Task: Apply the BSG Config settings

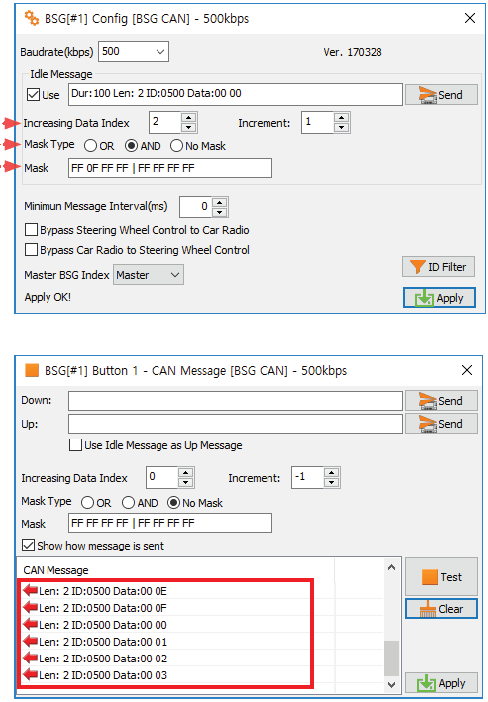Action: pyautogui.click(x=439, y=298)
